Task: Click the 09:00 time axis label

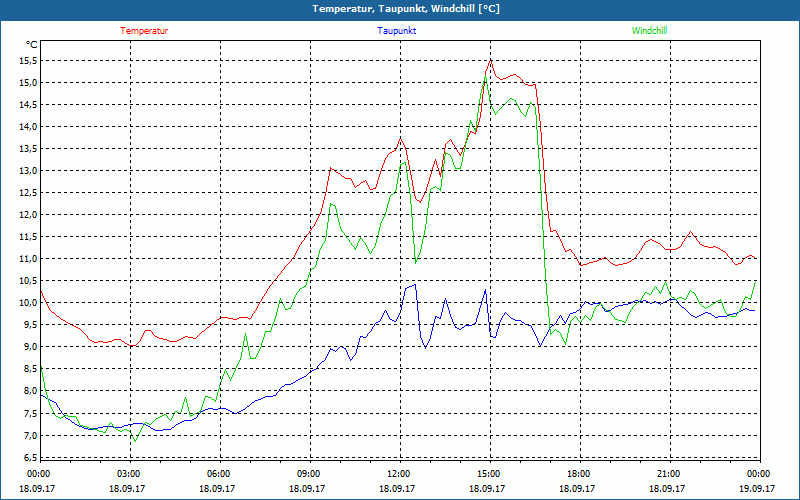Action: click(308, 474)
